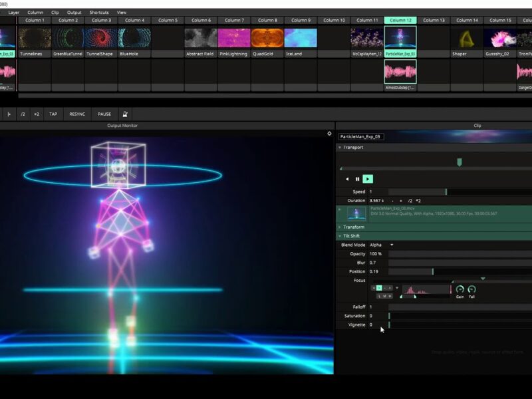Viewport: 532px width, 399px height.
Task: Click the RESYNC button
Action: coord(77,114)
